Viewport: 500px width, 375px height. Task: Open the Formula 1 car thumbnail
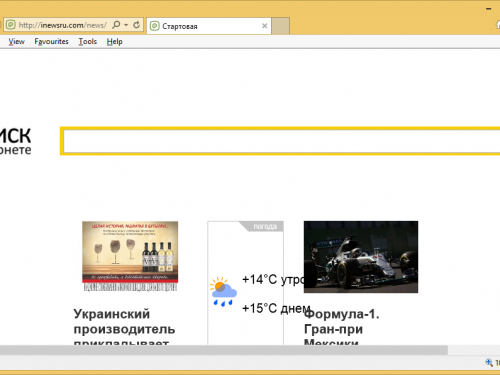[x=361, y=257]
